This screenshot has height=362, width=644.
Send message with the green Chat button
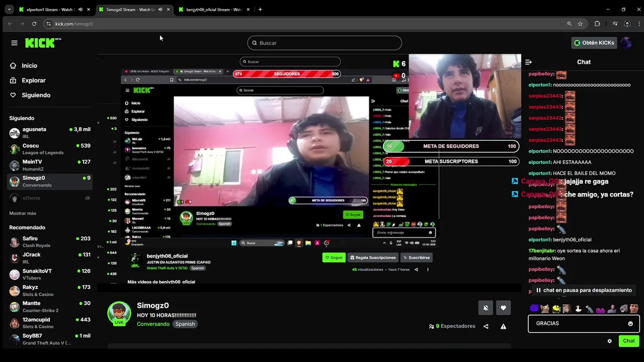629,341
